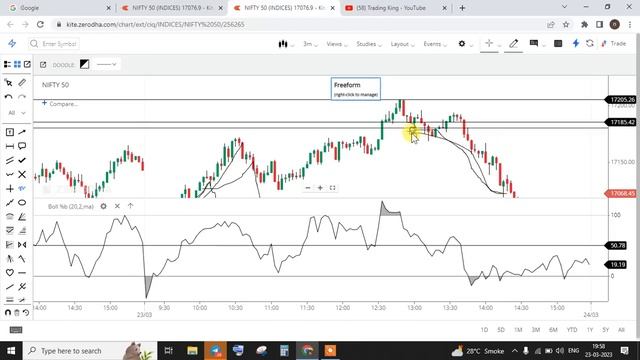Open the Views dropdown menu
The width and height of the screenshot is (640, 360).
click(x=336, y=44)
